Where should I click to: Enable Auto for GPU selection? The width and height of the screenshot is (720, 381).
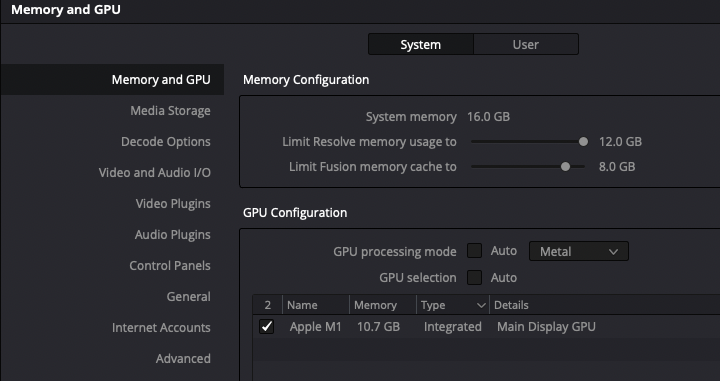(474, 277)
